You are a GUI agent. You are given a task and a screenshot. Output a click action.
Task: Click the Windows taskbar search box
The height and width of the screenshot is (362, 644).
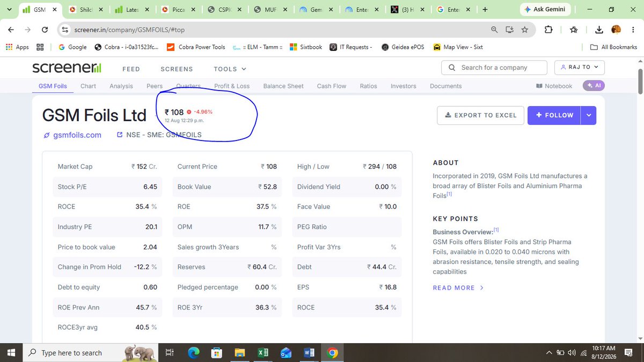tap(91, 352)
